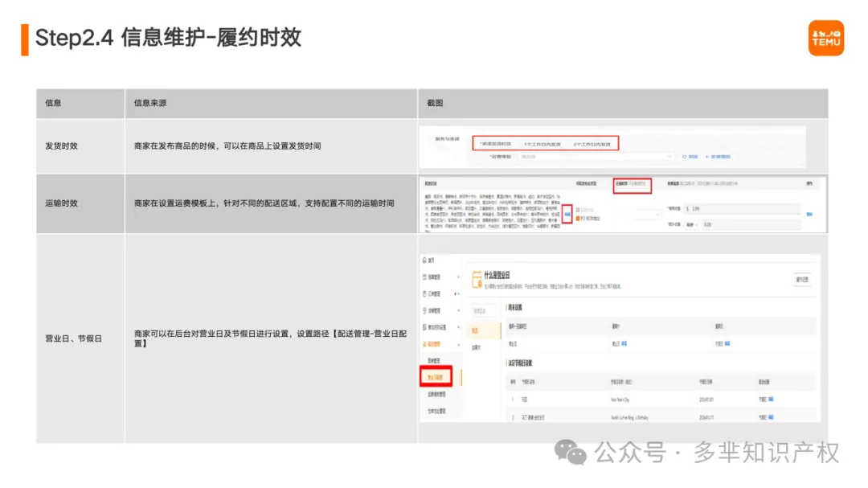Open the 订单管理 sidebar item with red dot
868x488 pixels.
point(433,293)
